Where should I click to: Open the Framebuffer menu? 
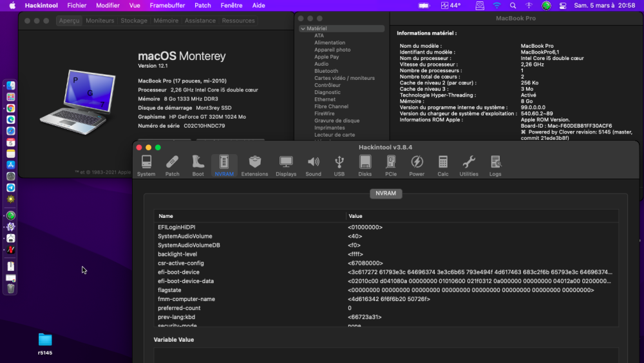point(167,5)
